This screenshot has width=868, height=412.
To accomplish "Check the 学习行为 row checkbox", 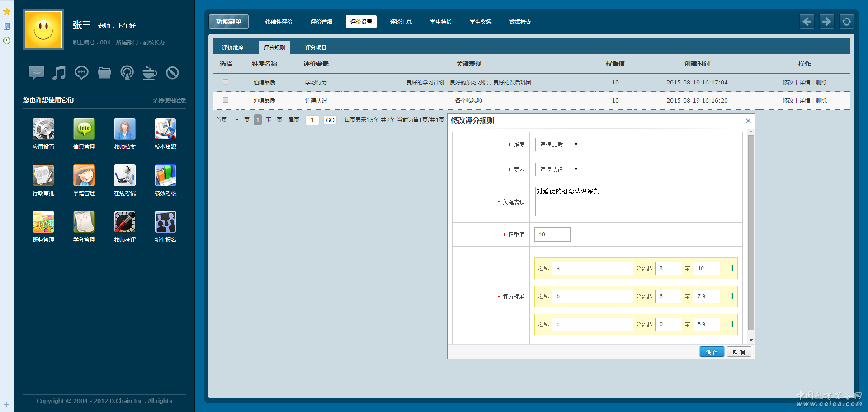I will click(x=226, y=82).
